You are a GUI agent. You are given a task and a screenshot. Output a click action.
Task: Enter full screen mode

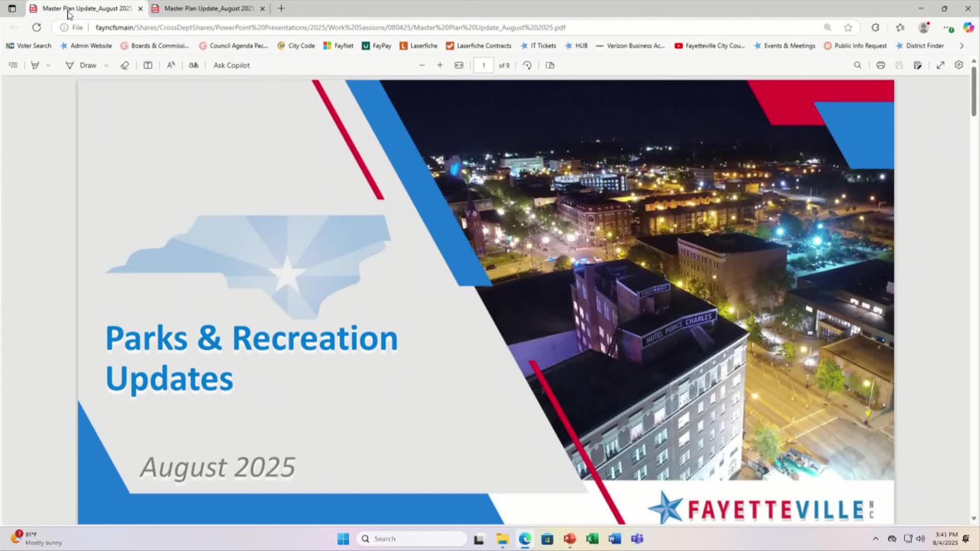coord(940,65)
